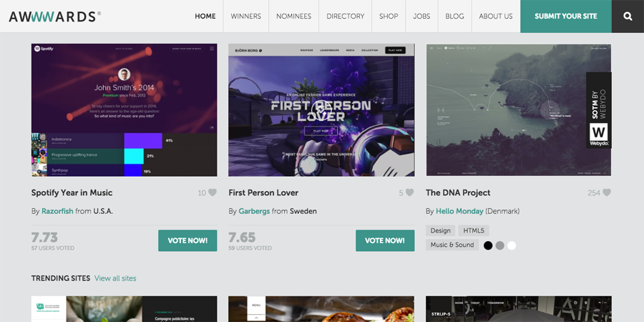644x322 pixels.
Task: Open the Winners menu item
Action: pyautogui.click(x=245, y=16)
